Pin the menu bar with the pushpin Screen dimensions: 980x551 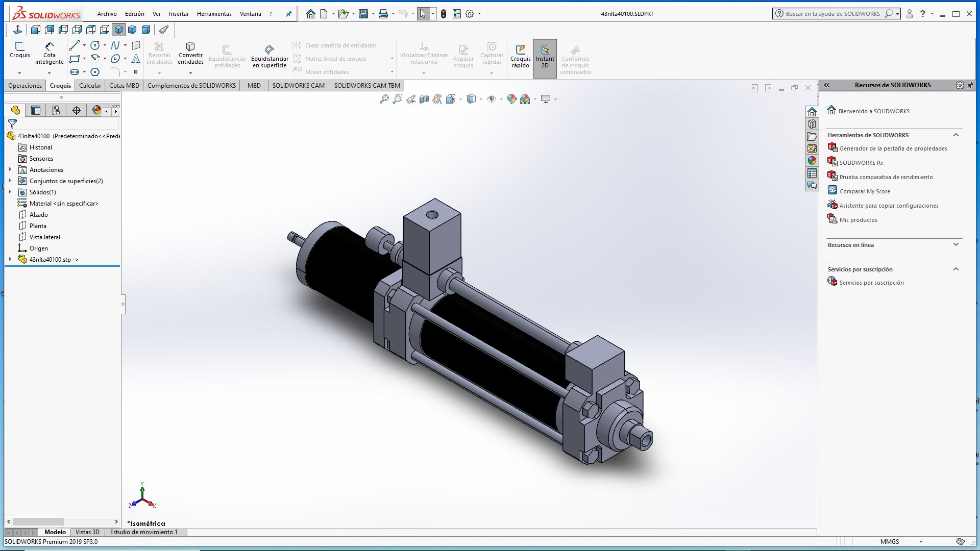[288, 14]
